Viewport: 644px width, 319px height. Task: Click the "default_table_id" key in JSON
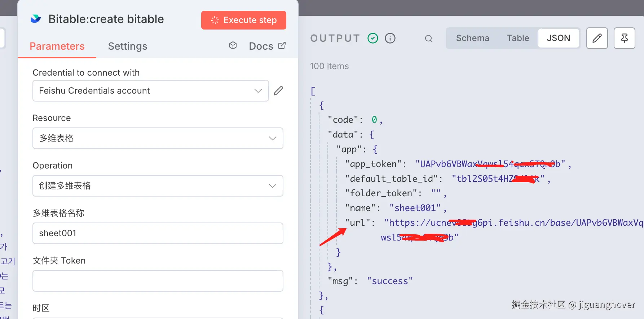pyautogui.click(x=391, y=179)
